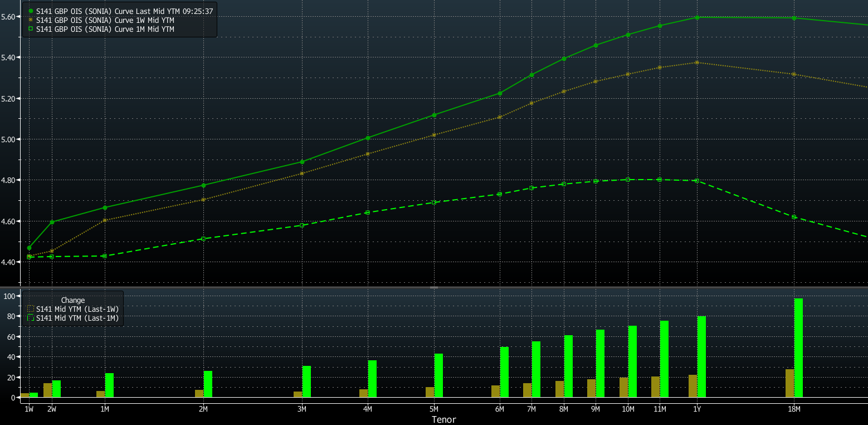Select the 1W curve data point at 1Y
Screen dimensions: 868x425
(697, 62)
